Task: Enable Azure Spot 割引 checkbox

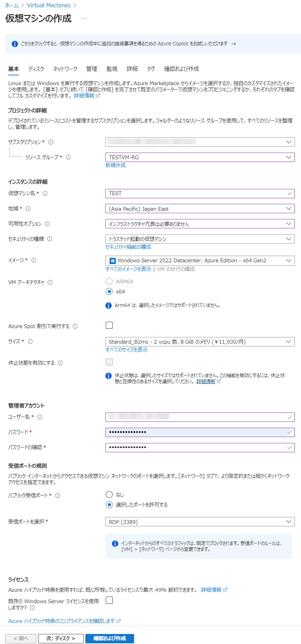Action: (109, 325)
